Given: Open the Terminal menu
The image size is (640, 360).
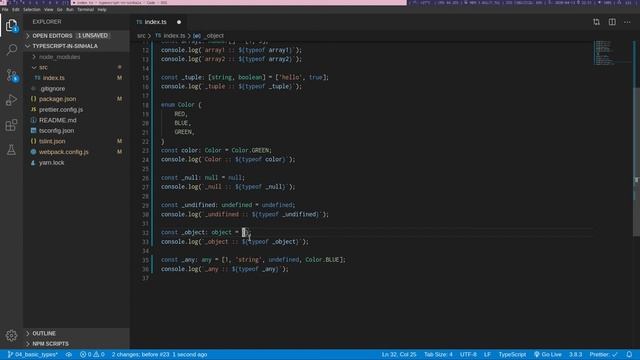Looking at the screenshot, I should tap(85, 9).
